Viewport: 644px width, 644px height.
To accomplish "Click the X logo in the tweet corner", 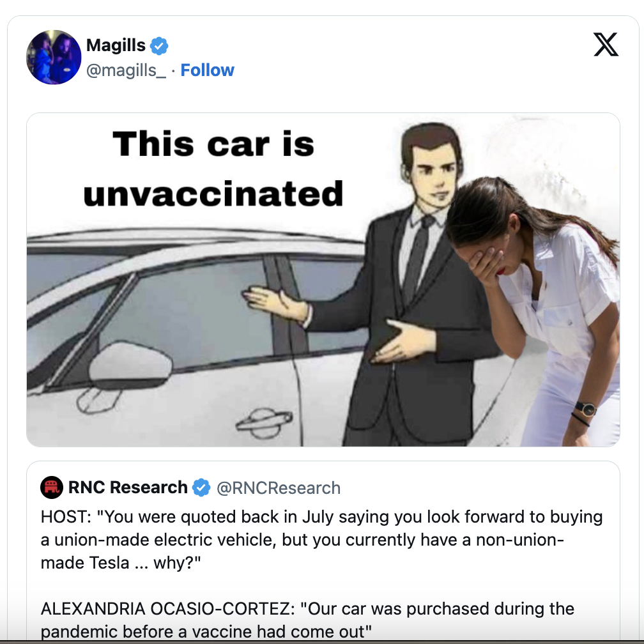I will [606, 44].
